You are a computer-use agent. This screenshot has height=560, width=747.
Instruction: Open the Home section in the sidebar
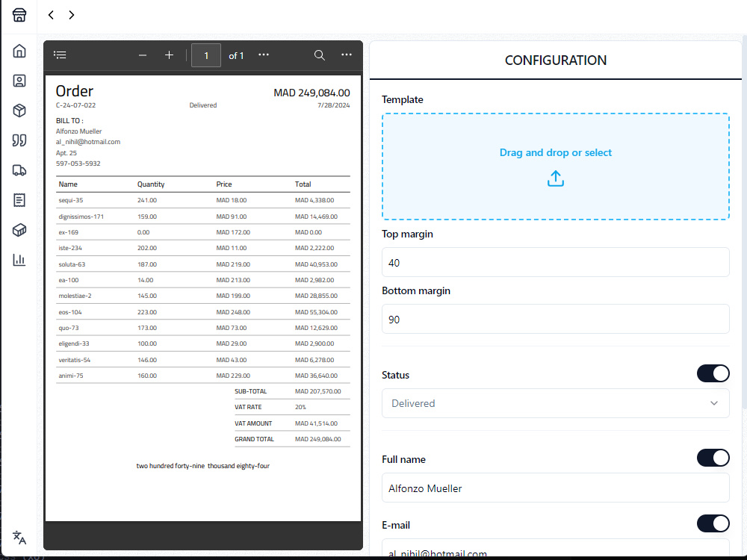pos(19,51)
